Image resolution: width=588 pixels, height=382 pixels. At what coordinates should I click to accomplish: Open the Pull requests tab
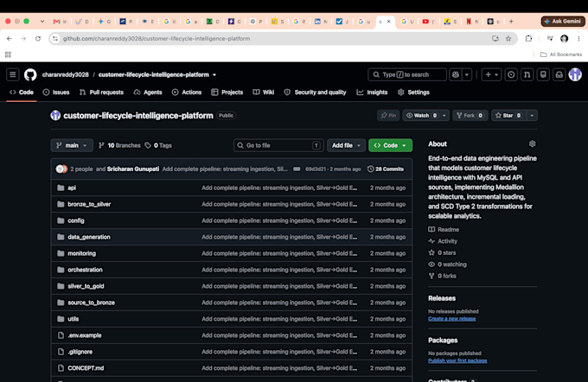(102, 92)
